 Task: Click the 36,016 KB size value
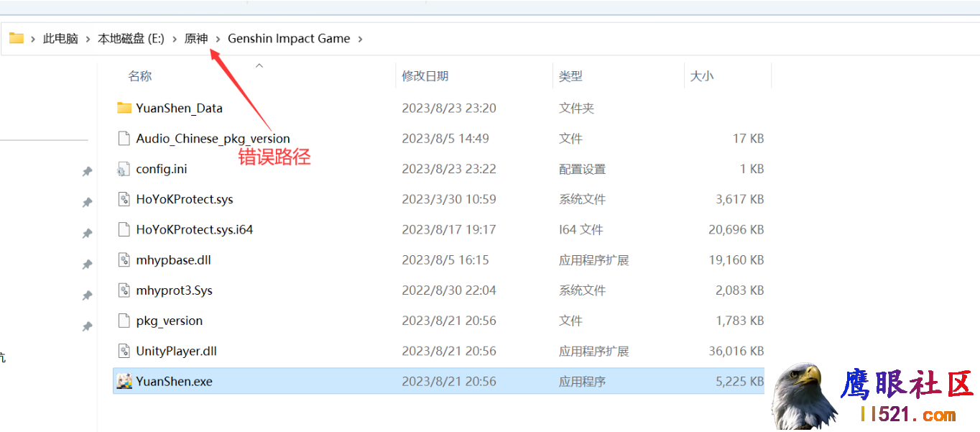[736, 351]
